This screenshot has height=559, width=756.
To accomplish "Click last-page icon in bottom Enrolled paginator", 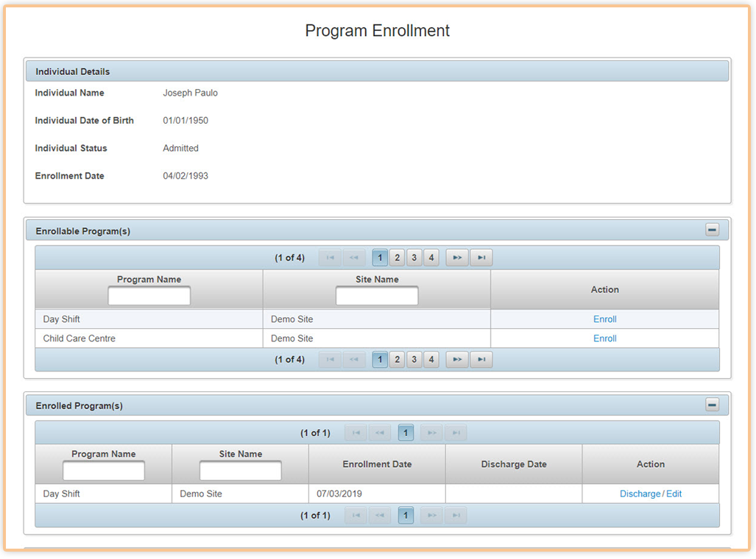I will [x=456, y=515].
